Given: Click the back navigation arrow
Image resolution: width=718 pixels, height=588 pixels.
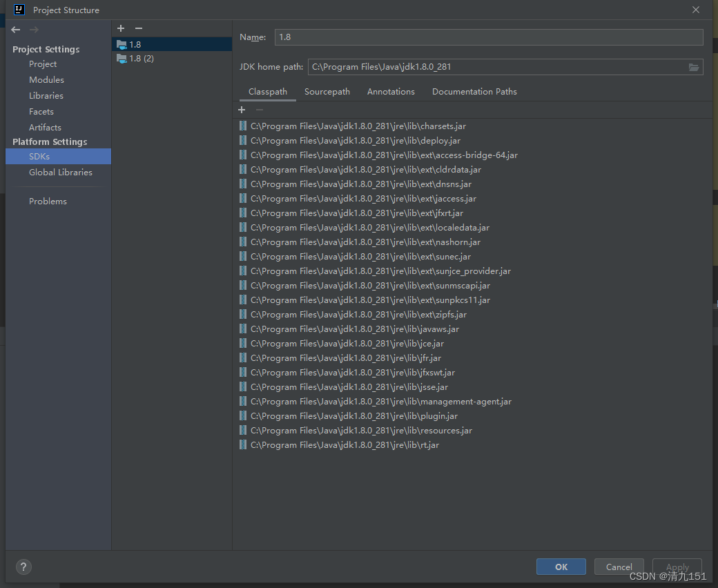Looking at the screenshot, I should click(x=14, y=30).
